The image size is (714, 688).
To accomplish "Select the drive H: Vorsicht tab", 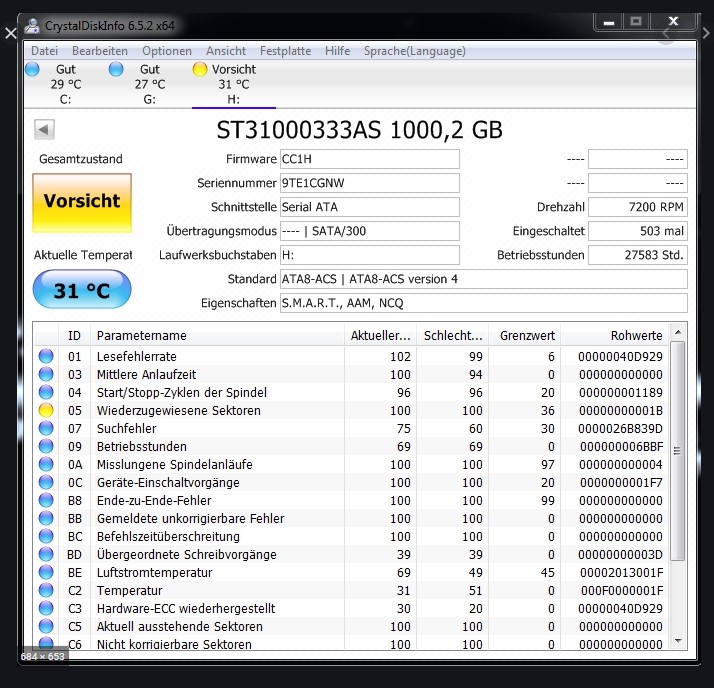I will point(234,84).
